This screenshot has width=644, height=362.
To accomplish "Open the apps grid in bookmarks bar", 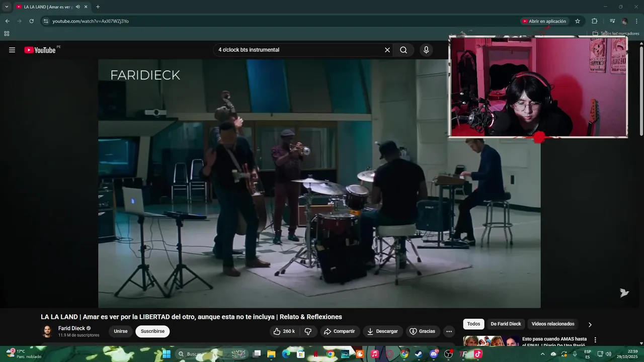I will point(7,34).
